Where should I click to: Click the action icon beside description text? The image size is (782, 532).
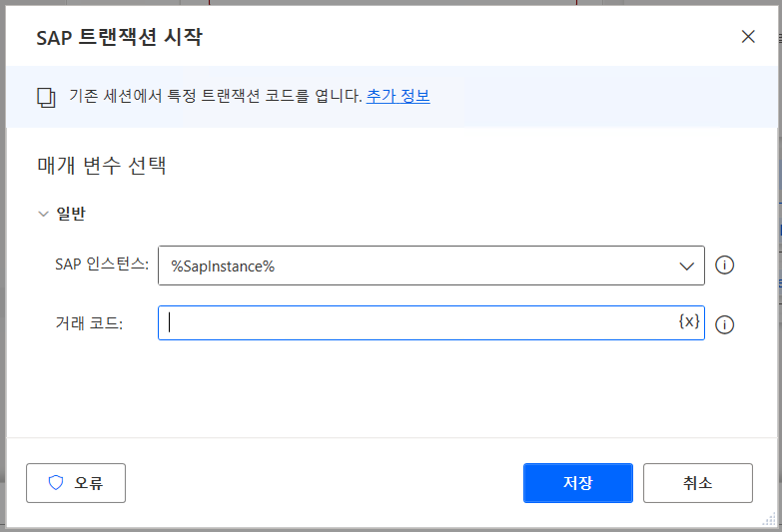pyautogui.click(x=46, y=98)
